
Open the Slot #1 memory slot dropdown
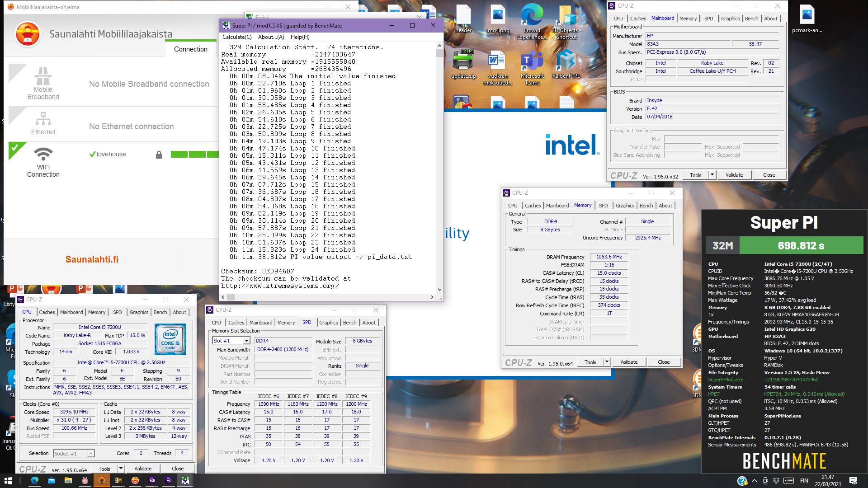(246, 341)
